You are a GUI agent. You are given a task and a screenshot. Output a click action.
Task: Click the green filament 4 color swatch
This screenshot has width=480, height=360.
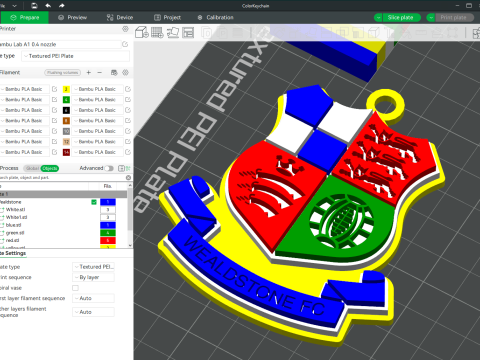pos(66,100)
